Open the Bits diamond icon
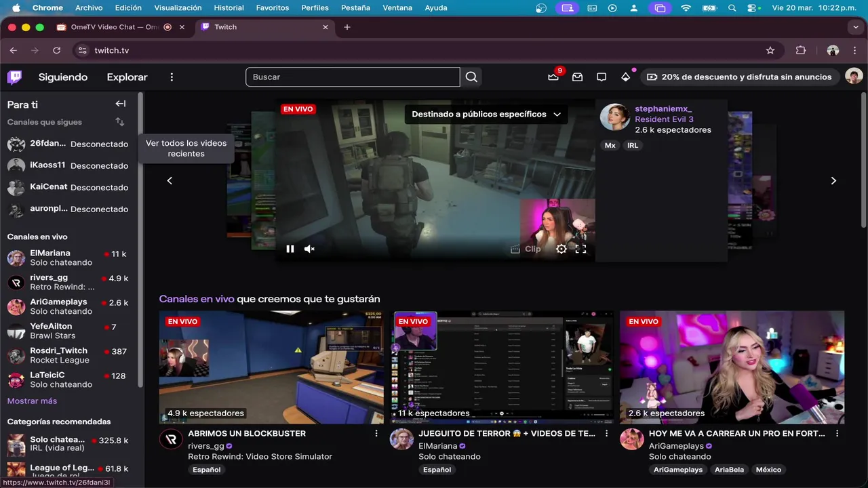This screenshot has height=488, width=868. (x=625, y=77)
